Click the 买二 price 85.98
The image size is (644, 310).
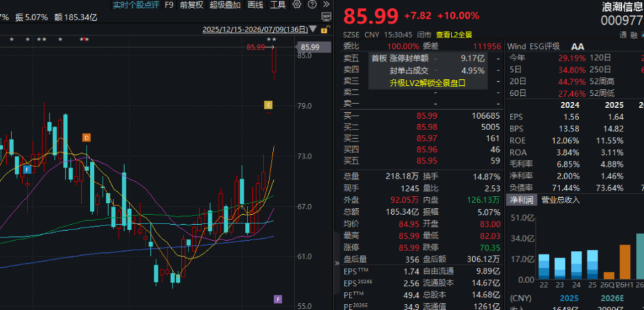point(427,127)
